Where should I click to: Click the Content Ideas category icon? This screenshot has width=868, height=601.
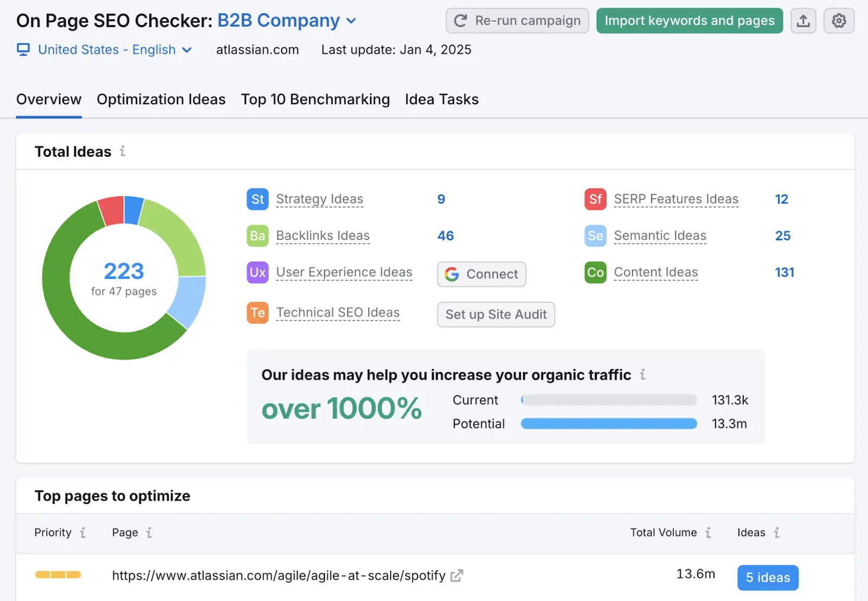[x=595, y=272]
